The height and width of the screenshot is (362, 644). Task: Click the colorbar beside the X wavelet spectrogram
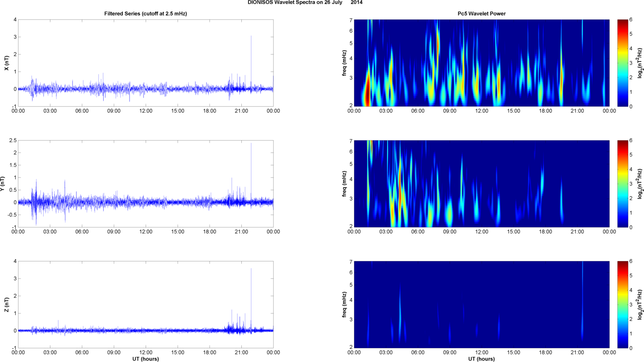pos(622,63)
